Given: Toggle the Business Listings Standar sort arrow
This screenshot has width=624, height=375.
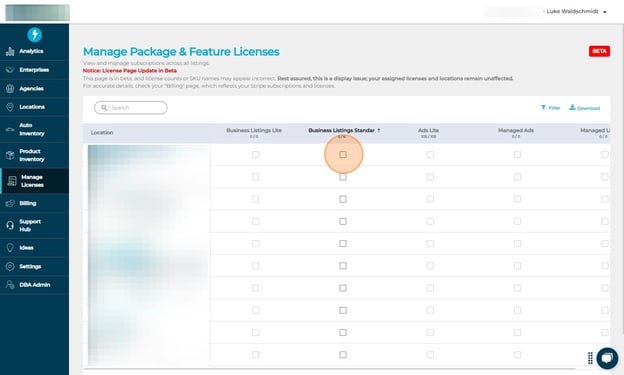Looking at the screenshot, I should click(x=379, y=130).
